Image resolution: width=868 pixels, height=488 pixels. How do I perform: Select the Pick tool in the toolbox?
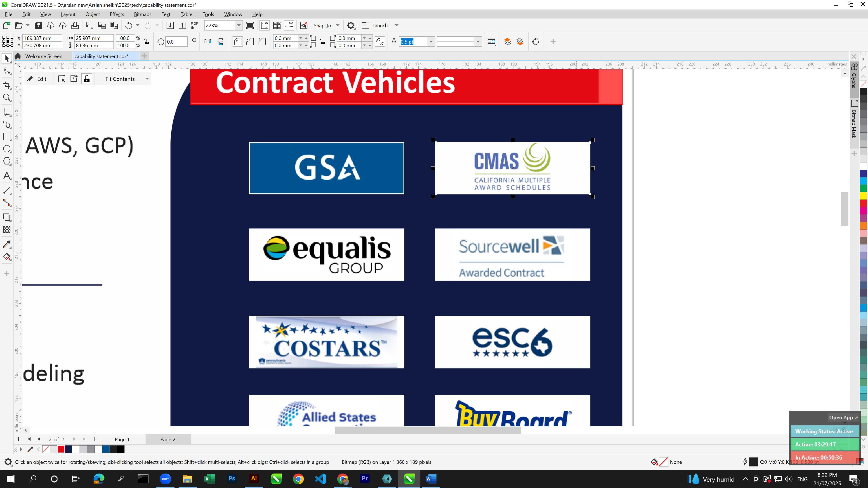click(7, 59)
